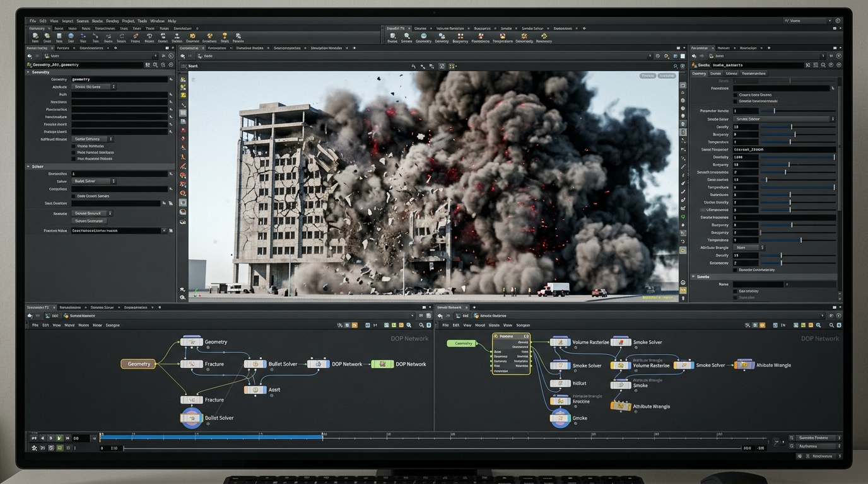The height and width of the screenshot is (484, 868).
Task: Open the Smoke Solver dropdown in right panel
Action: click(x=784, y=119)
